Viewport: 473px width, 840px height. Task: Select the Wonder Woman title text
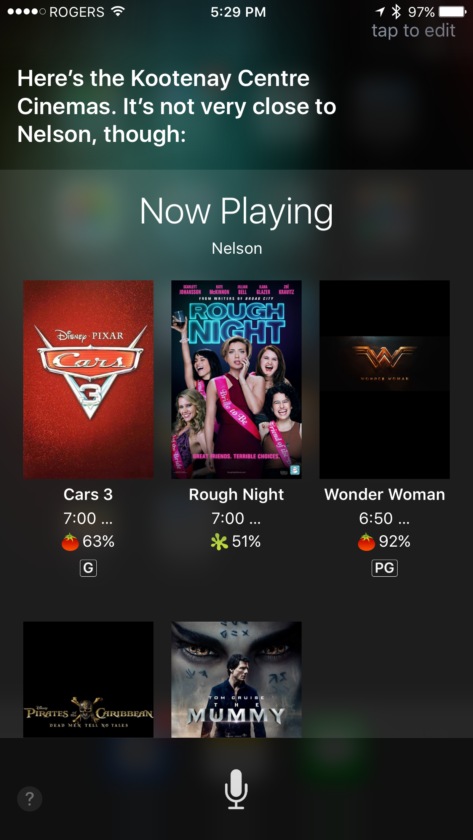point(385,494)
